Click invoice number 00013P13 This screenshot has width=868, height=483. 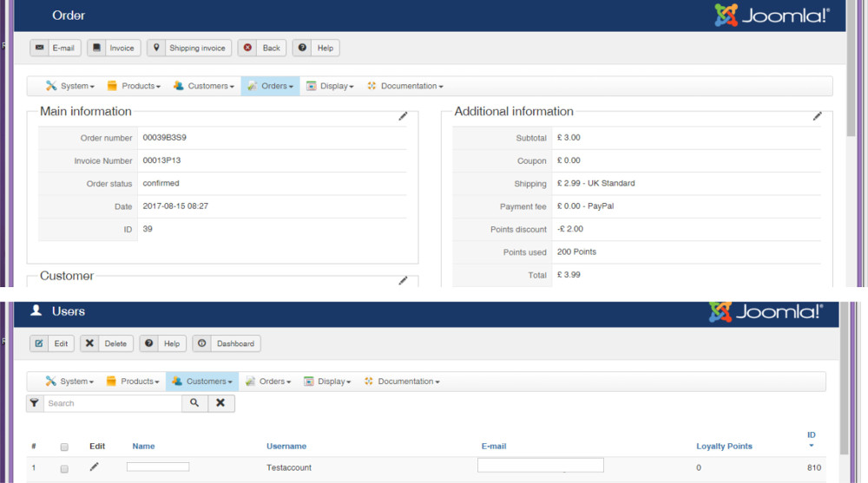pos(161,160)
